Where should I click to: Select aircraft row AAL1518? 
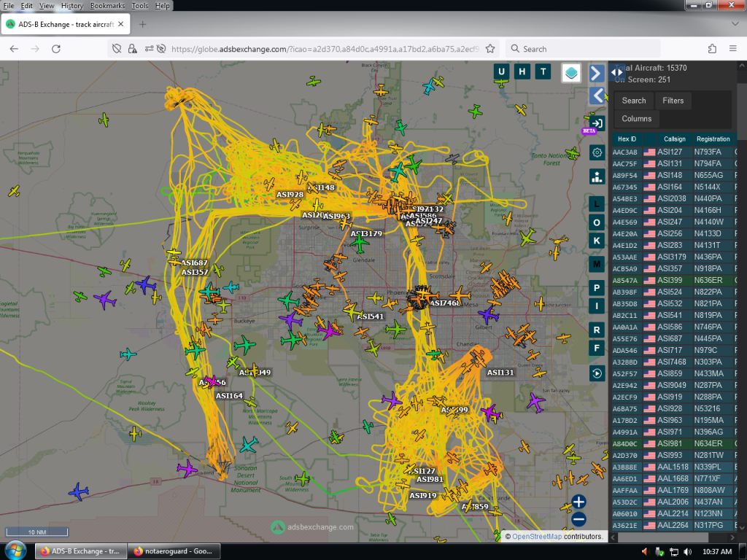[x=673, y=467]
